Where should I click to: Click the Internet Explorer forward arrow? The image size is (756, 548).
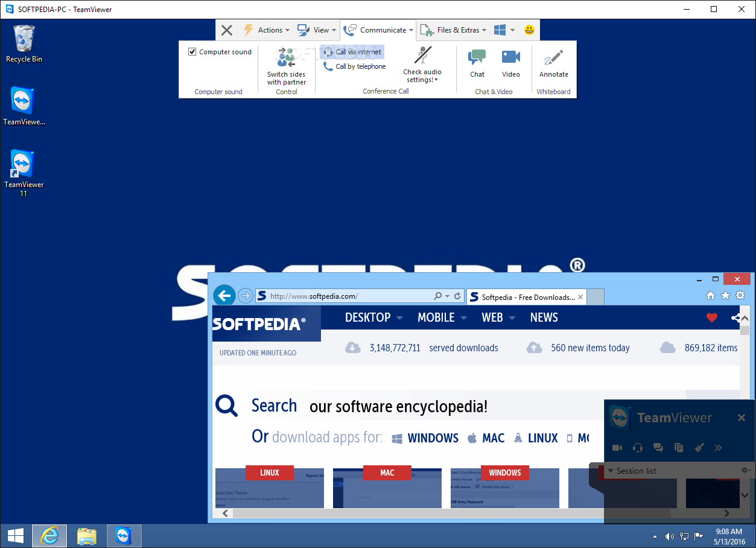click(245, 296)
